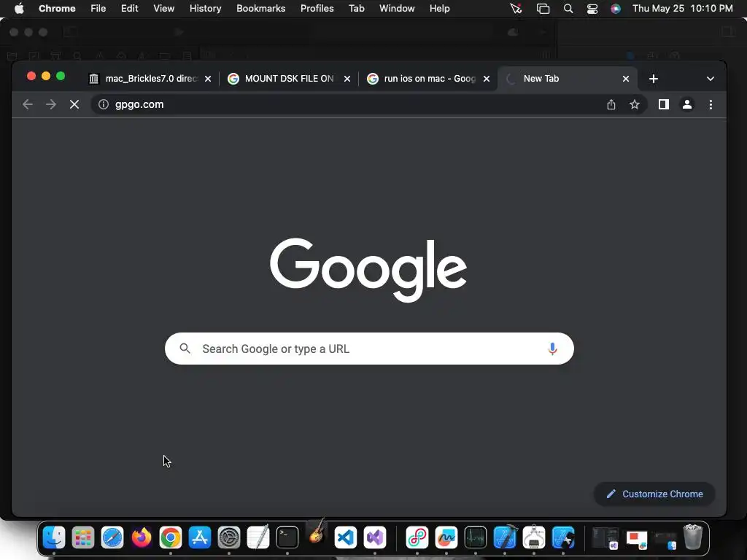Viewport: 747px width, 560px height.
Task: Open the View menu
Action: (164, 8)
